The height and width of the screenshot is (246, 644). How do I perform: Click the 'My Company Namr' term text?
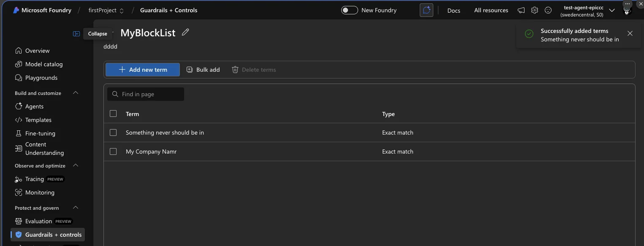click(151, 151)
